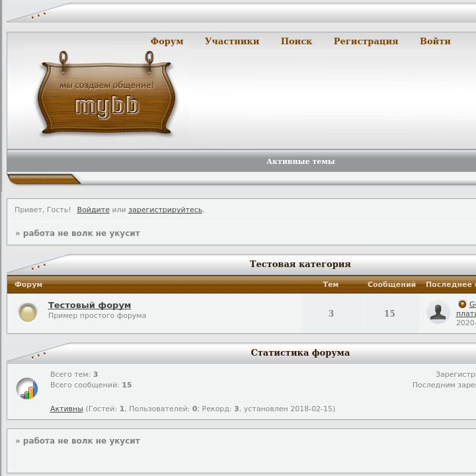
Task: Click the зарегистрируйтесь greeting link
Action: click(165, 210)
